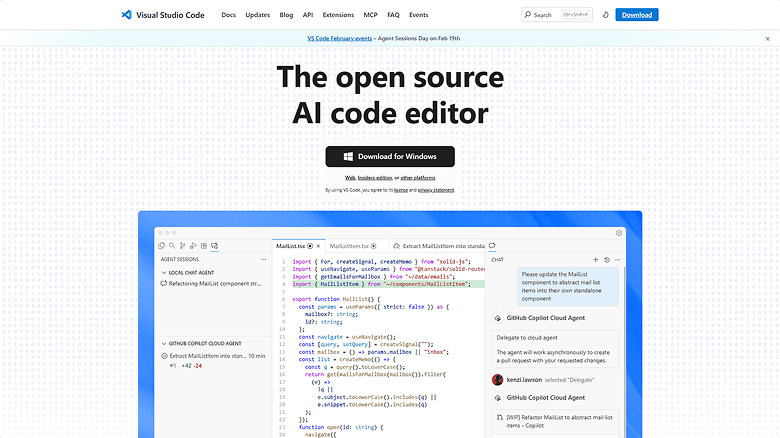Click the "Agent Sessions Day on Feb 19th" text
Screen dimensions: 780x438
pyautogui.click(x=419, y=38)
